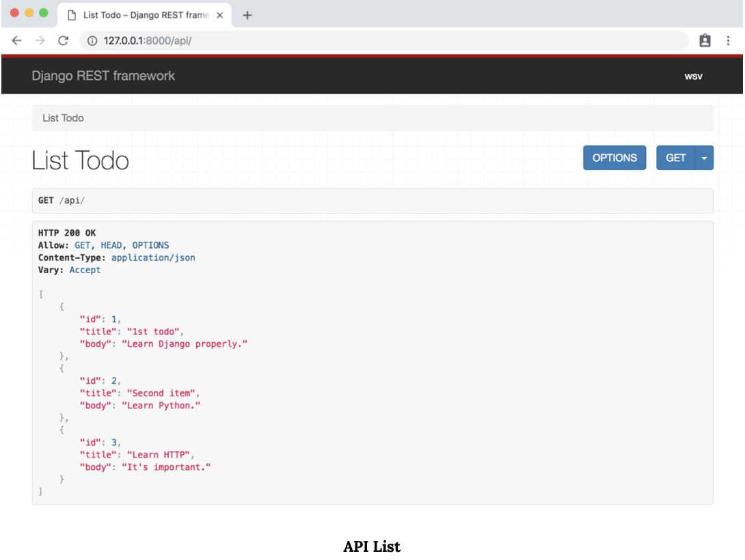
Task: Close the List Todo browser tab
Action: coord(219,15)
